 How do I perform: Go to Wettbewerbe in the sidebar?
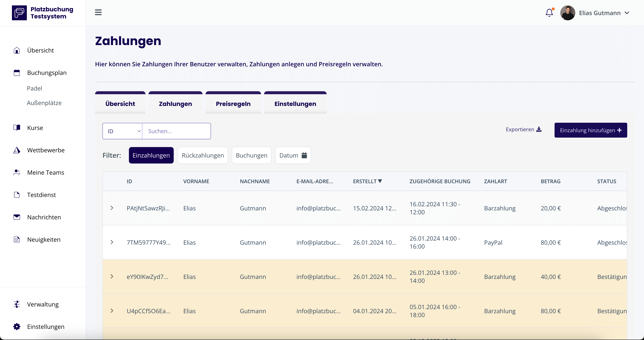[46, 150]
